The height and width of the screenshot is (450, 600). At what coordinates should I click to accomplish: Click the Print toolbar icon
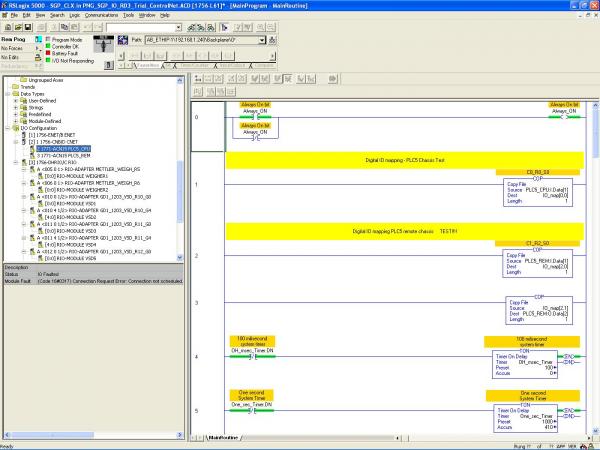point(41,27)
